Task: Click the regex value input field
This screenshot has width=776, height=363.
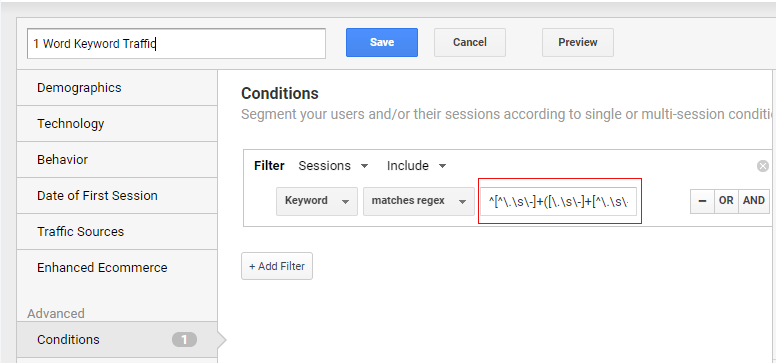Action: [x=558, y=201]
